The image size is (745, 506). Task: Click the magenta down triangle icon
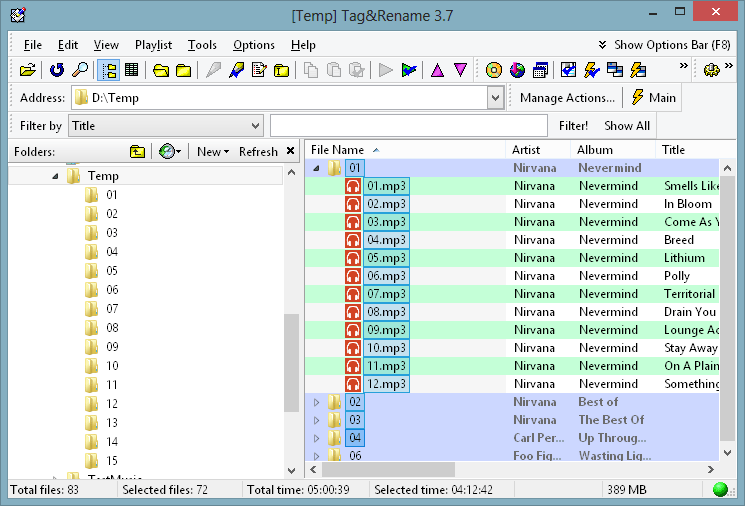[x=460, y=70]
